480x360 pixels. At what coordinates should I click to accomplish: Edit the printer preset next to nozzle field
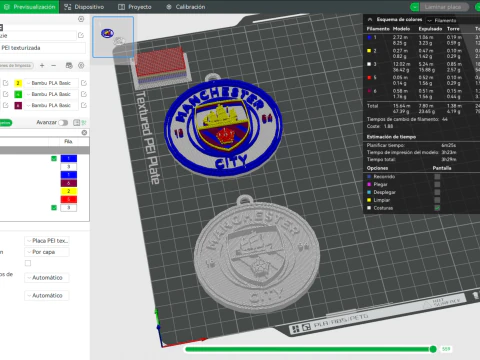point(81,35)
